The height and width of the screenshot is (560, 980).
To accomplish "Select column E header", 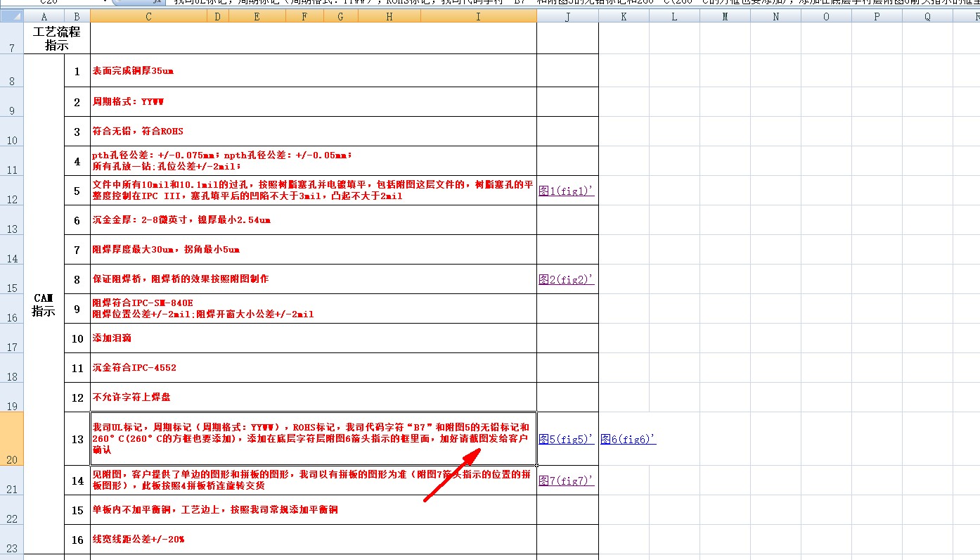I will (x=257, y=17).
